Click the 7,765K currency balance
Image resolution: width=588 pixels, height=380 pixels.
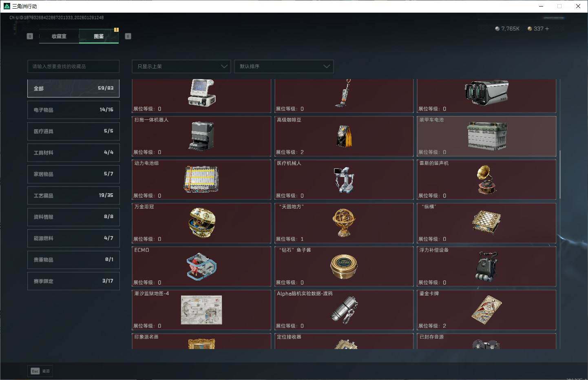[x=510, y=29]
